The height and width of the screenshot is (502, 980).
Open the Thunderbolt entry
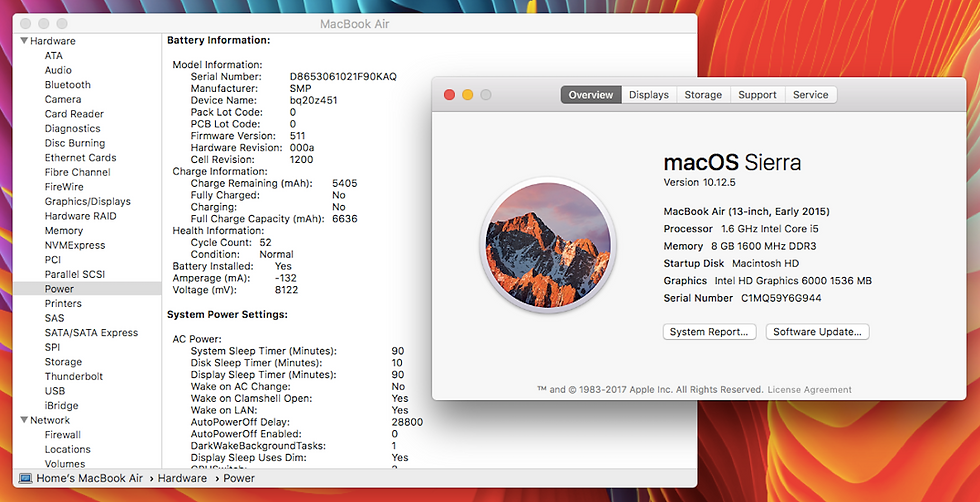point(74,376)
